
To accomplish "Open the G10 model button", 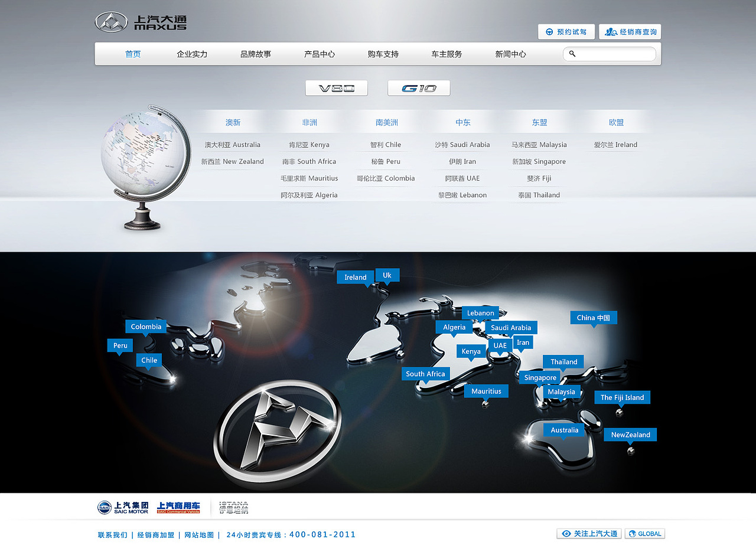I will tap(419, 88).
